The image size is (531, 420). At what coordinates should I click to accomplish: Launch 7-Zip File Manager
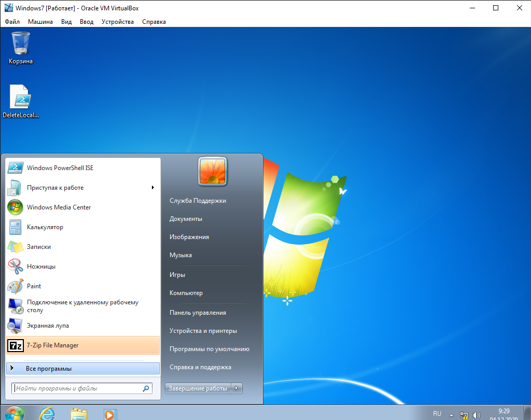click(x=52, y=345)
